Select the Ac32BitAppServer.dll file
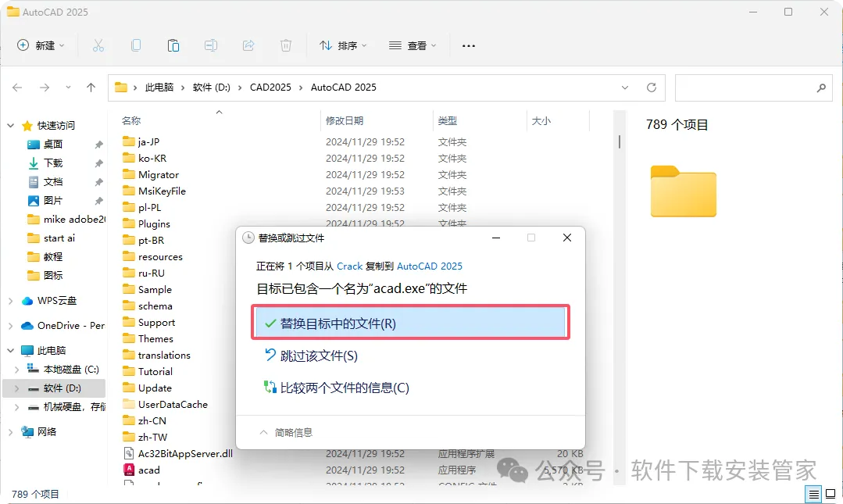This screenshot has width=843, height=504. point(185,453)
